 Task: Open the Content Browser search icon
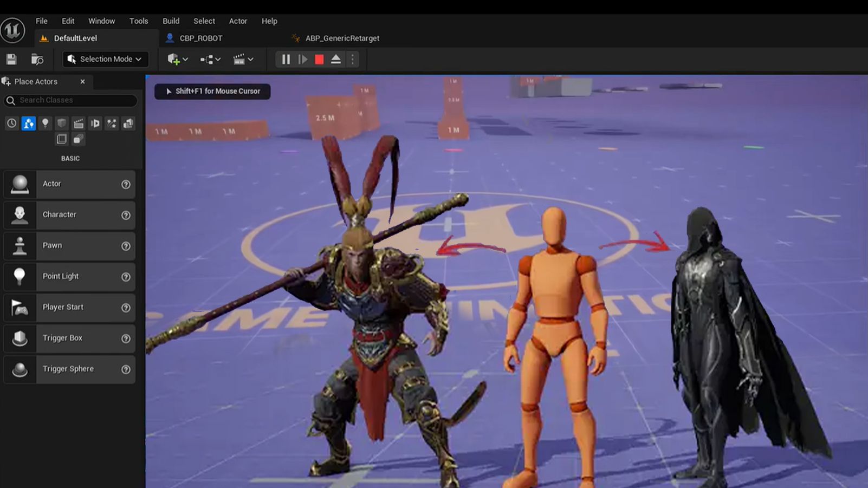37,60
